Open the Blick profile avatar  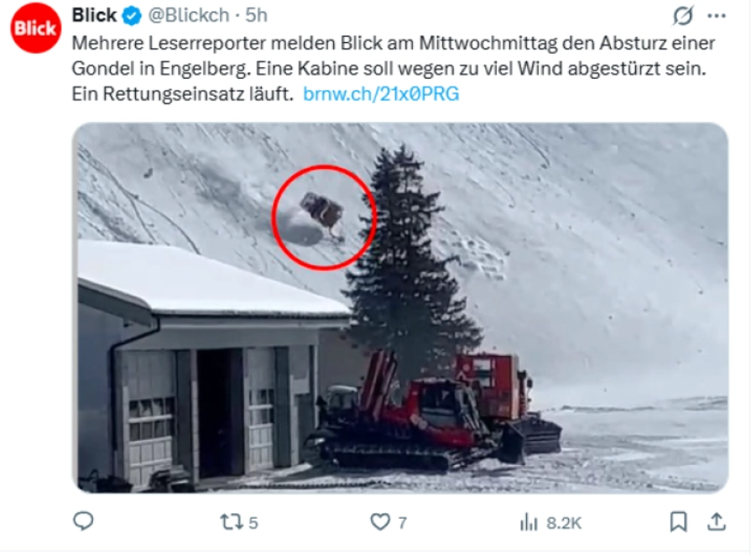click(36, 28)
